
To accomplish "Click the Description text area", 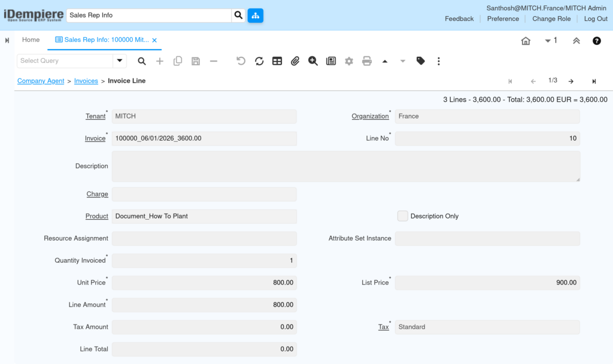I will pyautogui.click(x=346, y=166).
